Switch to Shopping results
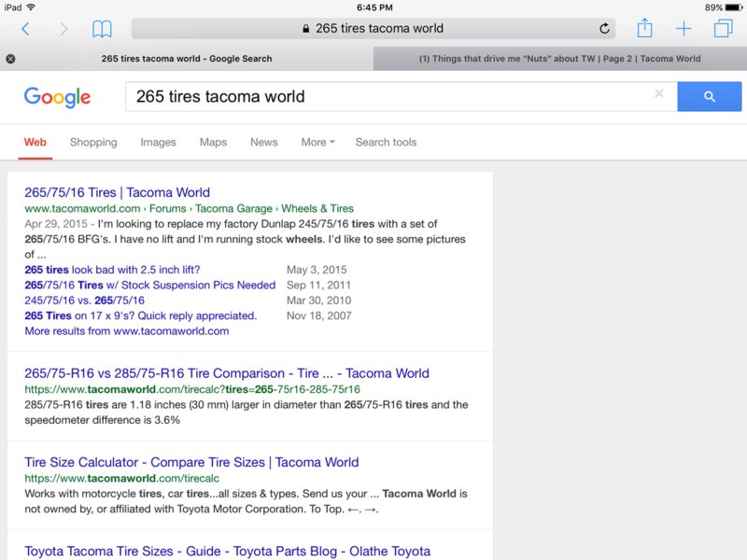Image resolution: width=747 pixels, height=560 pixels. 93,143
